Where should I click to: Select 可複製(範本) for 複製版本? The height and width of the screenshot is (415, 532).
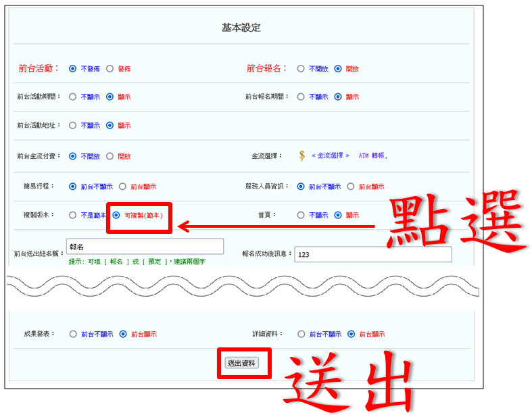pyautogui.click(x=116, y=216)
